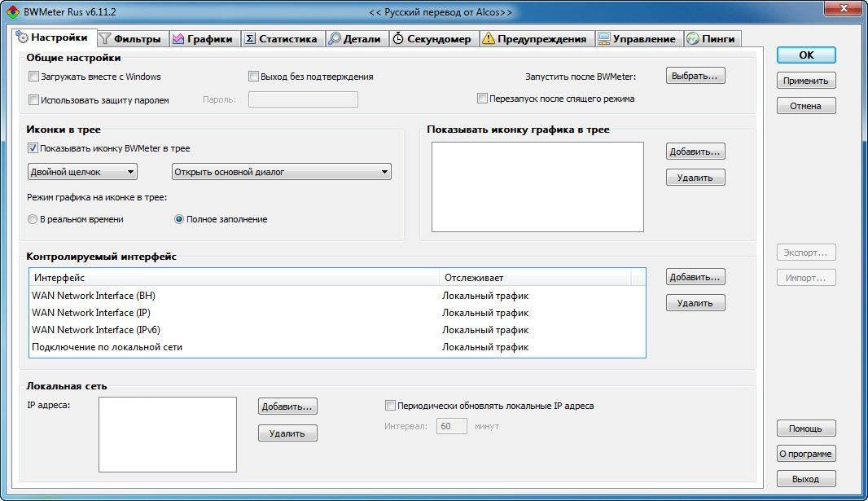Screen dimensions: 868x501
Task: Click the magnifier icon on Детали tab
Action: click(335, 39)
